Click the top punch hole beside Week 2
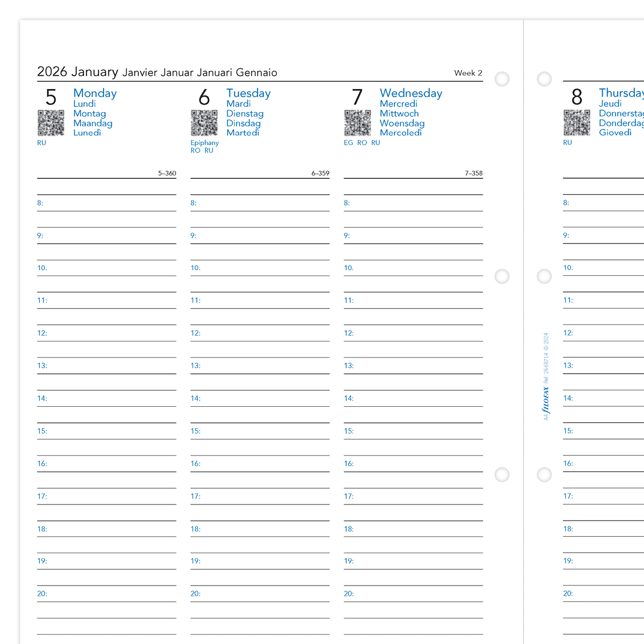 [502, 79]
